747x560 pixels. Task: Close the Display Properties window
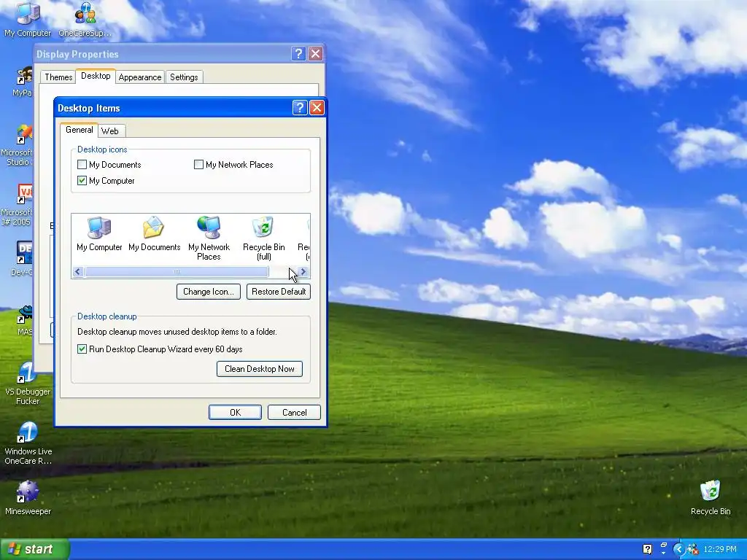pyautogui.click(x=315, y=54)
